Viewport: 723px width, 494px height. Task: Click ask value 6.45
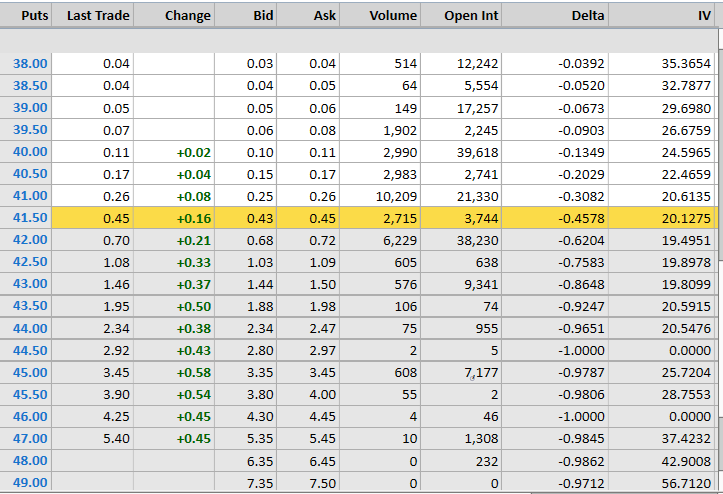coord(322,461)
